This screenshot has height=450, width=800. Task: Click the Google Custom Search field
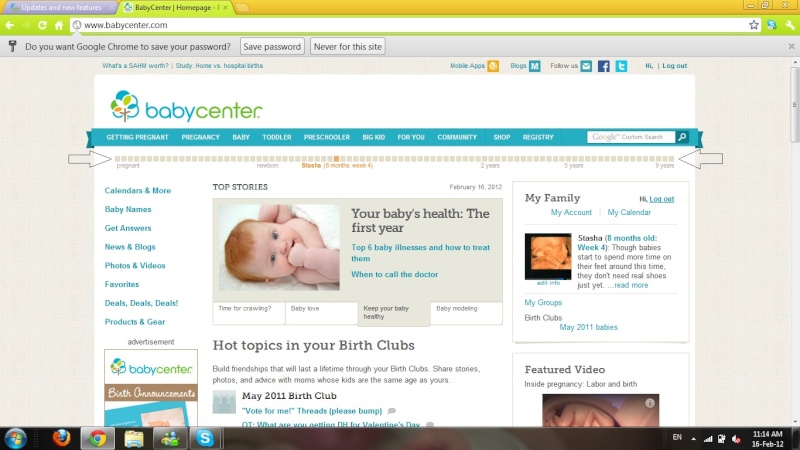tap(631, 137)
